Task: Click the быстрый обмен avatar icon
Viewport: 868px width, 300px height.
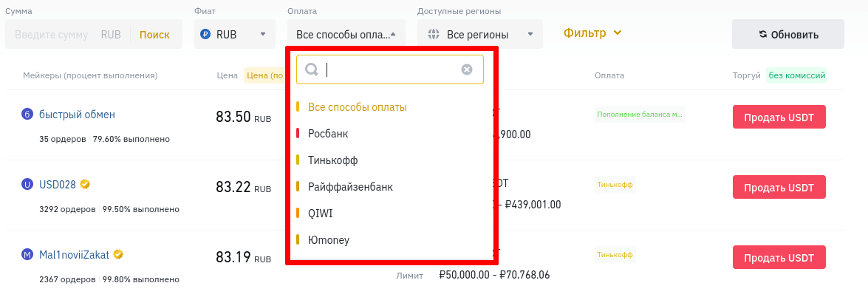Action: (x=27, y=115)
